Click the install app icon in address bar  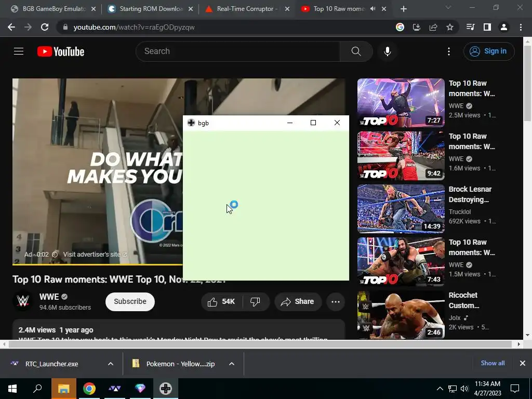point(417,27)
